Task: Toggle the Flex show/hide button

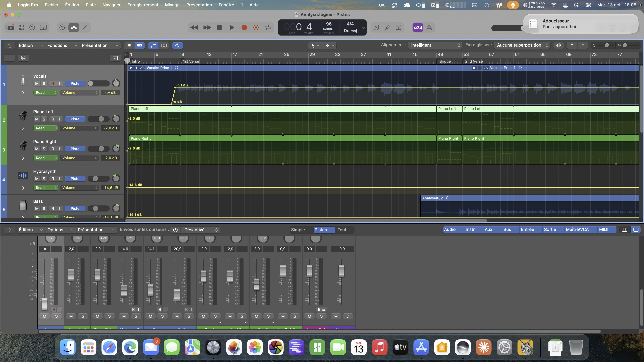Action: click(x=164, y=45)
